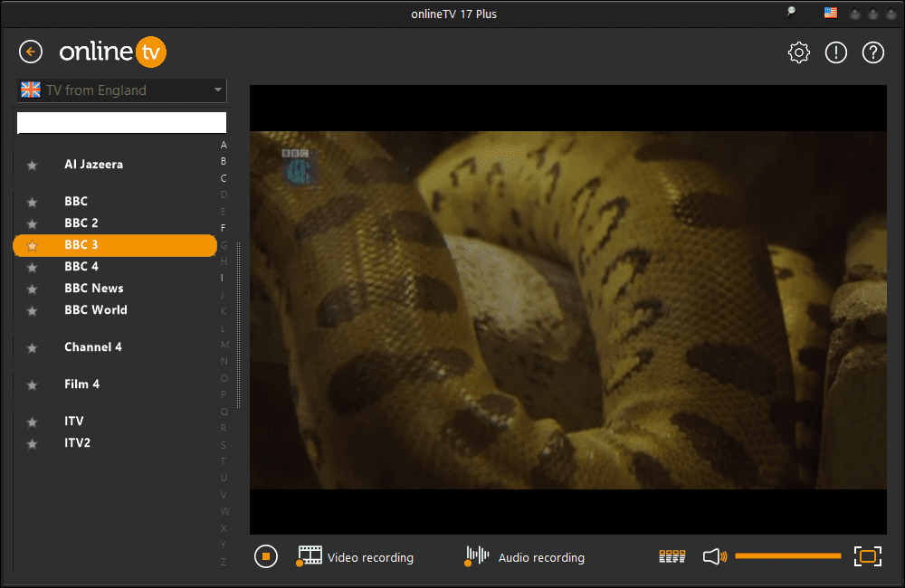Viewport: 905px width, 588px height.
Task: Mute sound with the speaker icon
Action: (715, 557)
